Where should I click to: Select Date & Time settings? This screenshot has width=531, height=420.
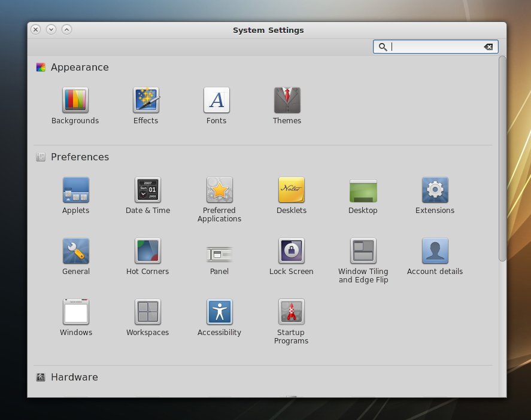148,190
